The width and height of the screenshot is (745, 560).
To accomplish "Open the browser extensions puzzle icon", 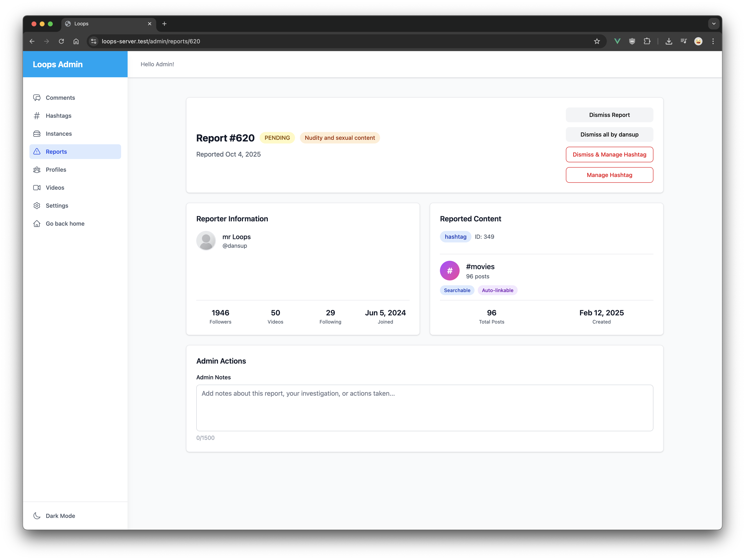I will point(647,41).
